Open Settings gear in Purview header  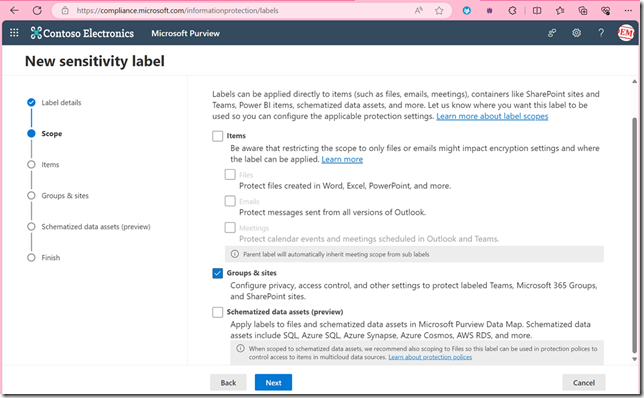(577, 33)
